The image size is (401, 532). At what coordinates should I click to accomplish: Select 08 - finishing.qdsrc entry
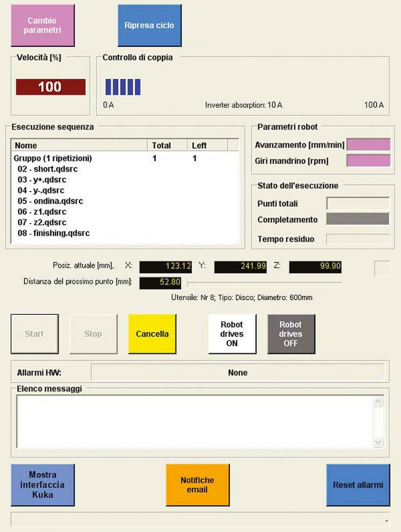point(53,233)
